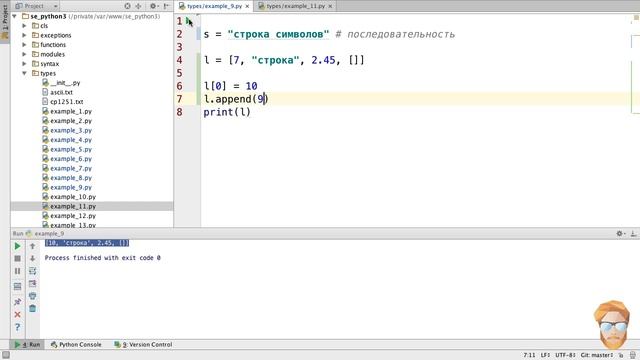Change line separator LF in status bar
The image size is (640, 360).
[545, 355]
